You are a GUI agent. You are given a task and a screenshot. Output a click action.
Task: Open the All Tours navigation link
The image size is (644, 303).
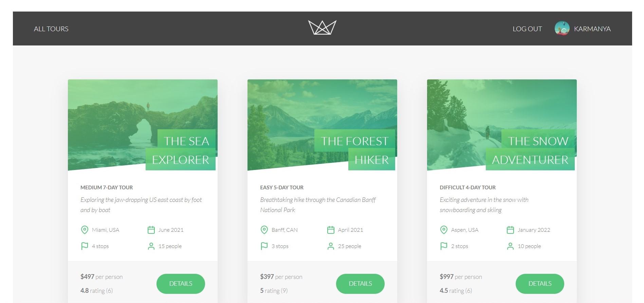coord(51,29)
